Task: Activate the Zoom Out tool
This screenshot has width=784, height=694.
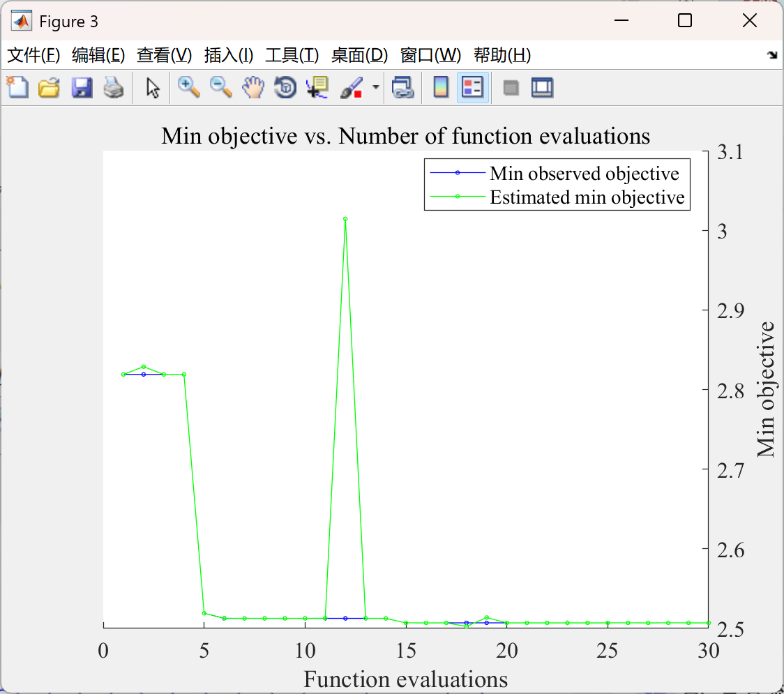Action: [x=220, y=87]
